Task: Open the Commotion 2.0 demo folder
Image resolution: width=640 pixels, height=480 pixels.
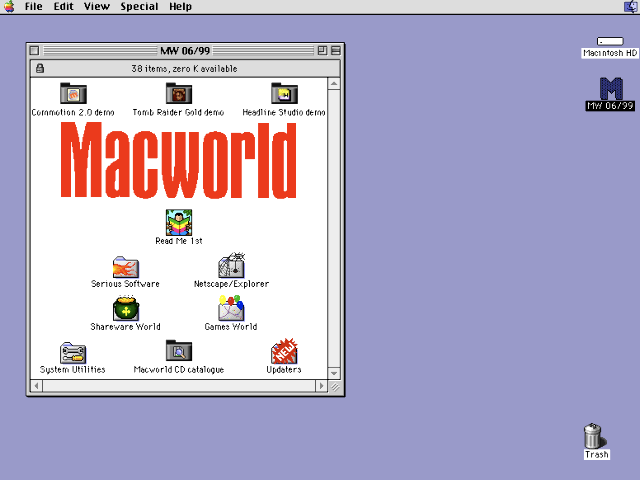Action: click(73, 93)
